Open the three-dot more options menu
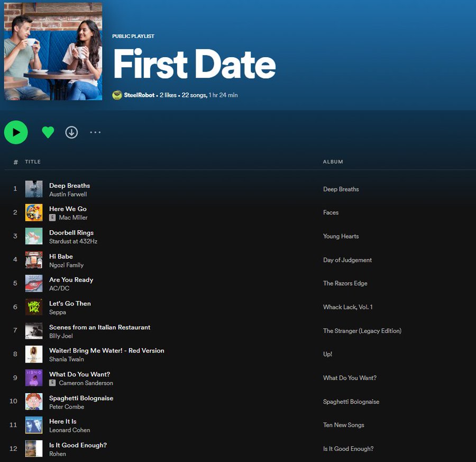The width and height of the screenshot is (476, 462). coord(95,132)
